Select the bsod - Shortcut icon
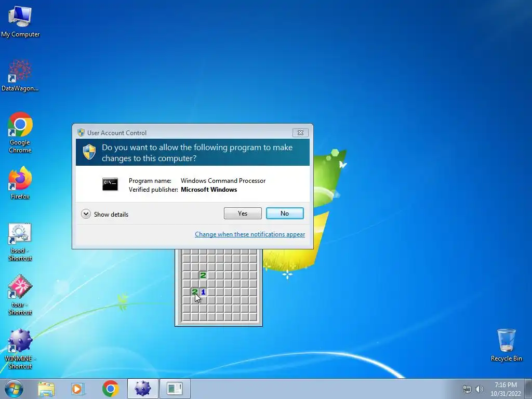This screenshot has width=532, height=399. click(20, 242)
